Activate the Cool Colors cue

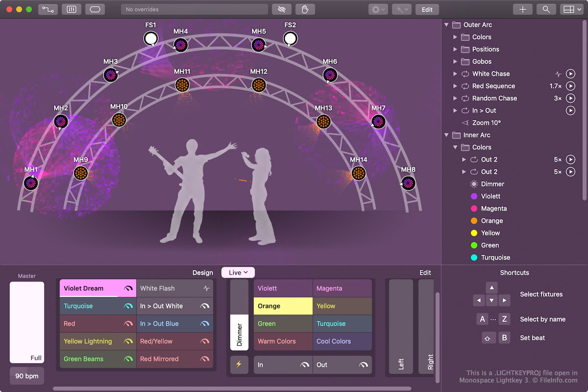coord(343,341)
